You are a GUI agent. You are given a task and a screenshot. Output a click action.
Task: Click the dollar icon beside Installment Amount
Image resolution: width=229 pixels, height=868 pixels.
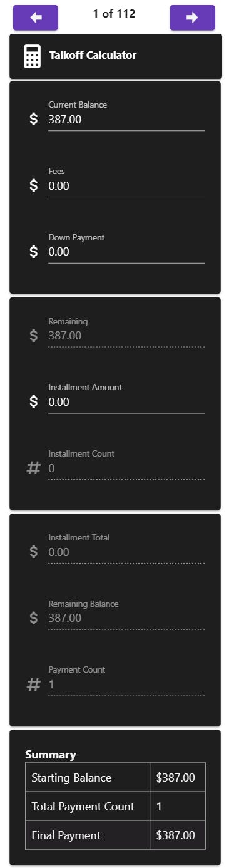[34, 401]
